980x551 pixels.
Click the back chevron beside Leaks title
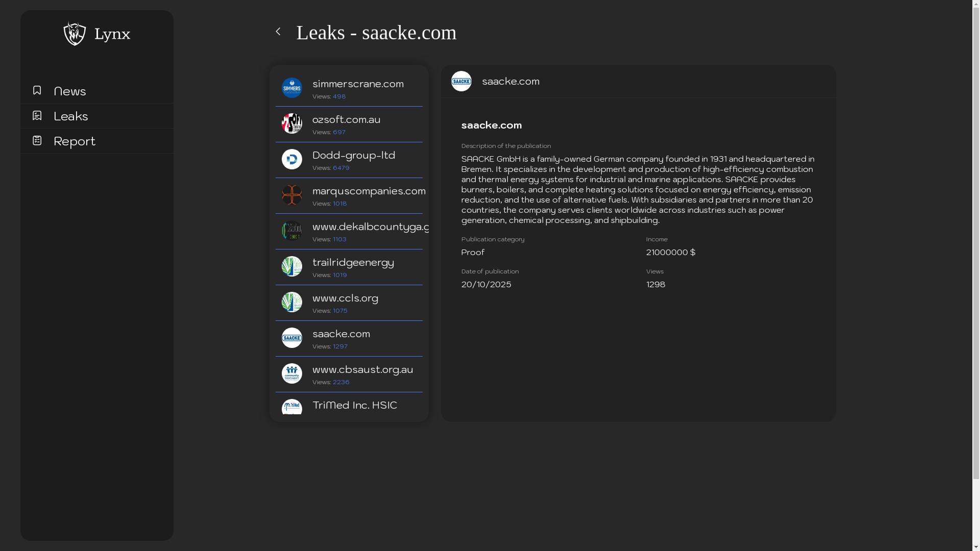pyautogui.click(x=278, y=32)
